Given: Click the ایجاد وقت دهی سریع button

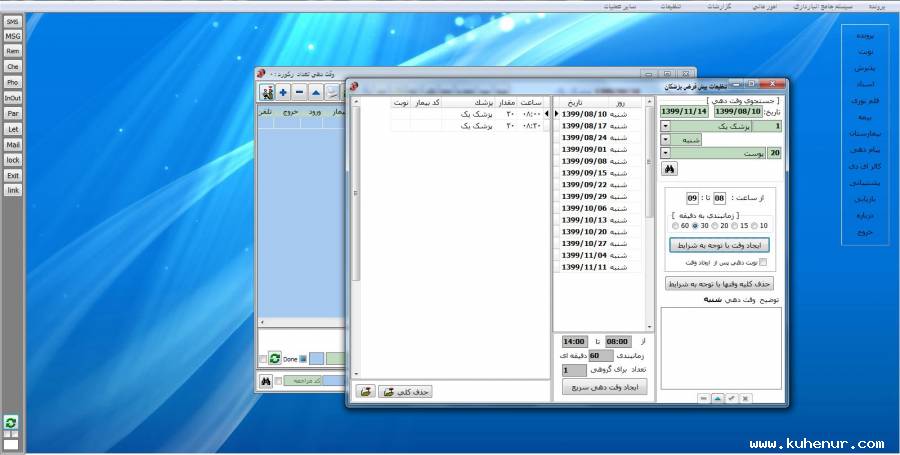Looking at the screenshot, I should click(x=604, y=387).
